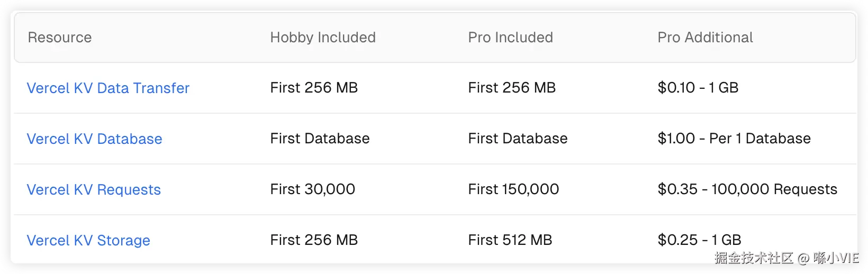Click the $0.10 - 1 GB price cell

[698, 88]
